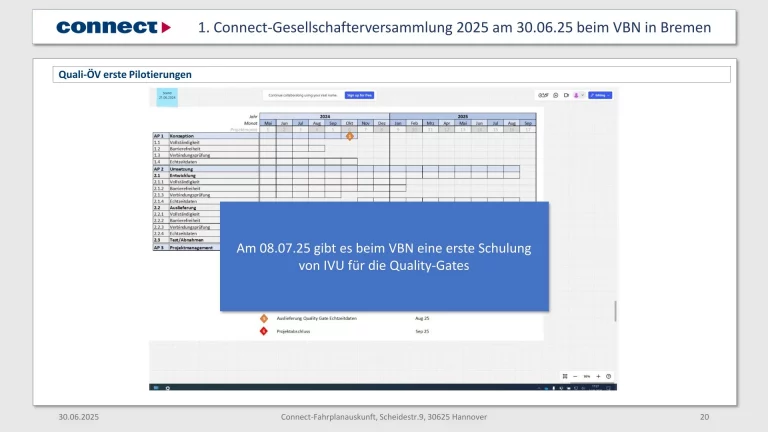Open the reactions icon in top toolbar
Image resolution: width=768 pixels, height=432 pixels.
click(x=555, y=95)
